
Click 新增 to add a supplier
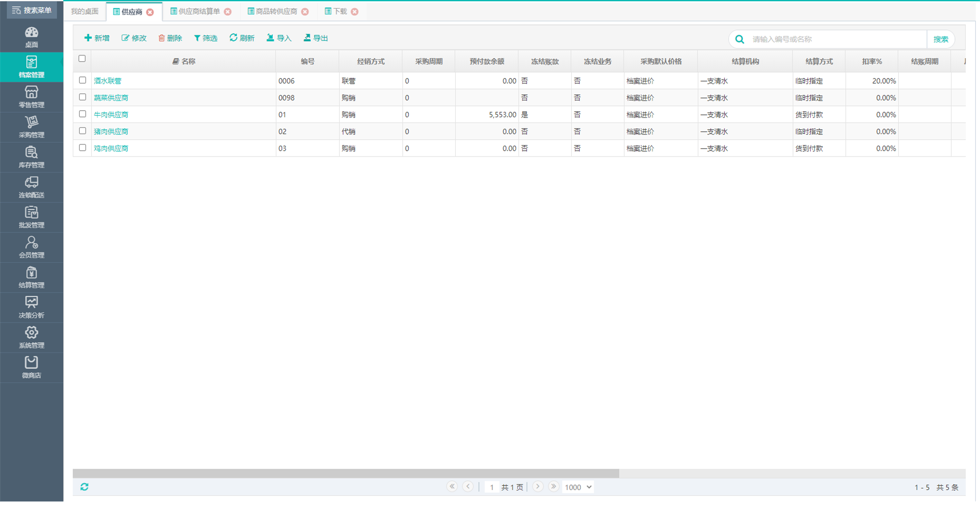pyautogui.click(x=97, y=38)
